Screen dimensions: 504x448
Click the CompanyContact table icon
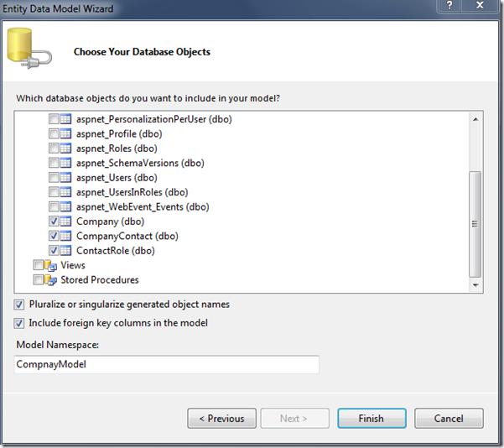[x=66, y=236]
